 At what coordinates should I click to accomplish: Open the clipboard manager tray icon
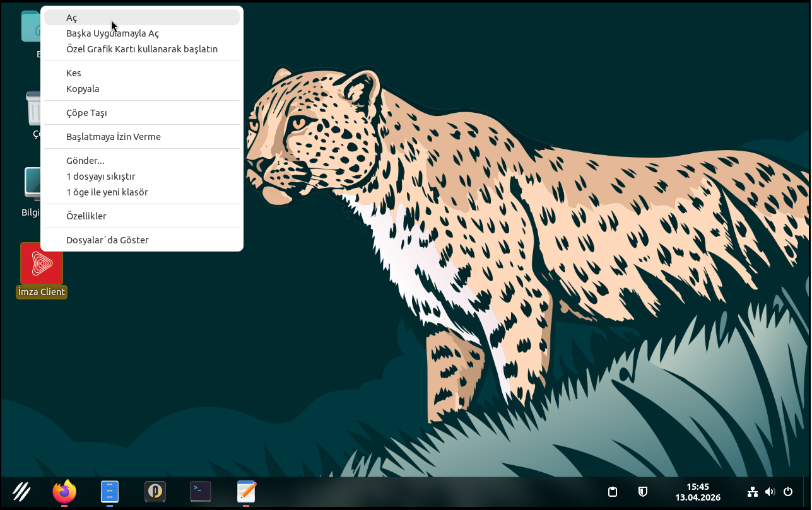612,492
